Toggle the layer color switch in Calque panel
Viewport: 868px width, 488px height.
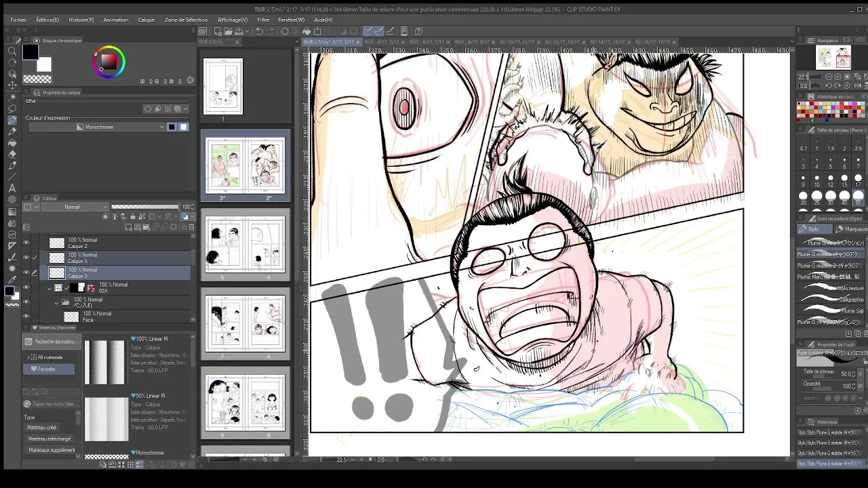pyautogui.click(x=185, y=217)
